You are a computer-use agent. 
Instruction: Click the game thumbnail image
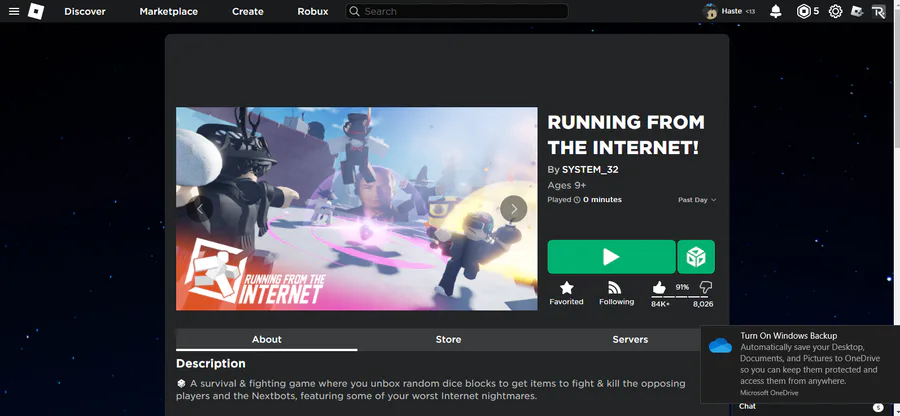356,209
